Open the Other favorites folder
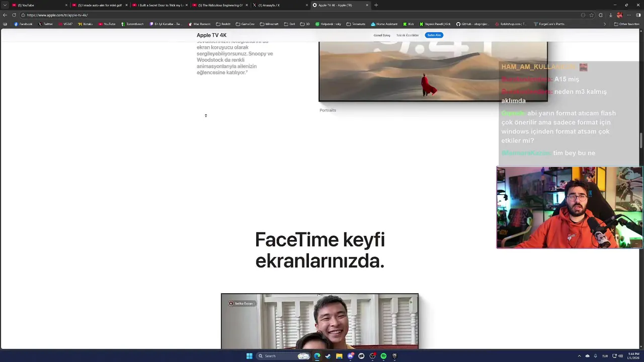Viewport: 644px width, 362px height. [x=626, y=24]
